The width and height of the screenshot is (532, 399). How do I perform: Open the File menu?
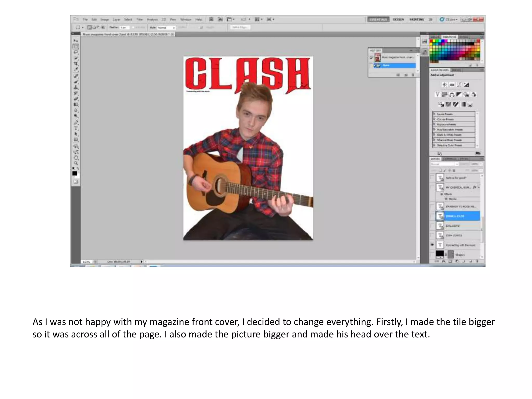tap(85, 19)
